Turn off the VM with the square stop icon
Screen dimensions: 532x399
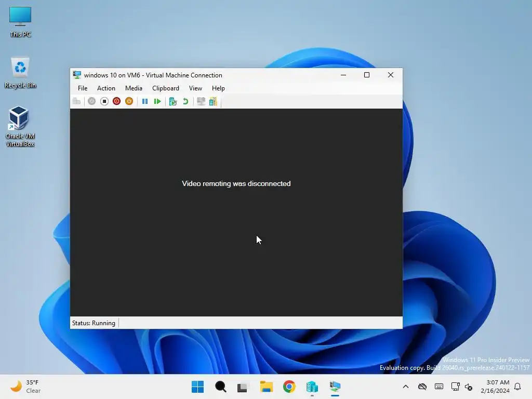pos(104,101)
